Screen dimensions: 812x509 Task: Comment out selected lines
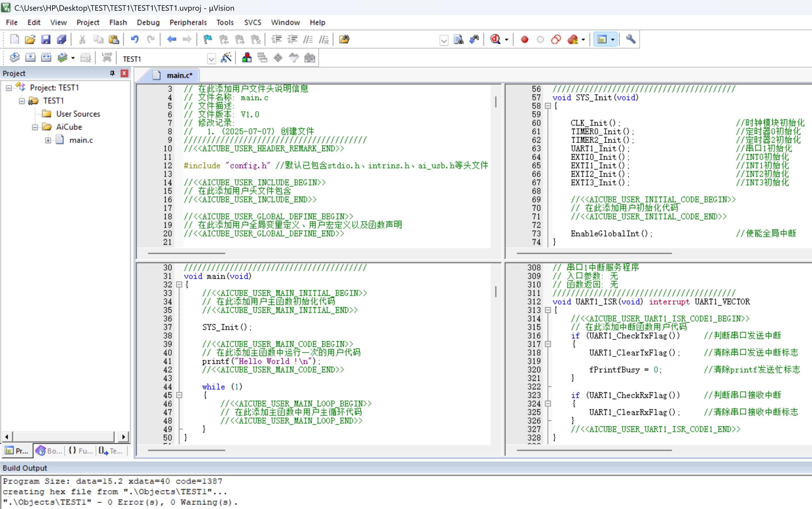tap(308, 40)
